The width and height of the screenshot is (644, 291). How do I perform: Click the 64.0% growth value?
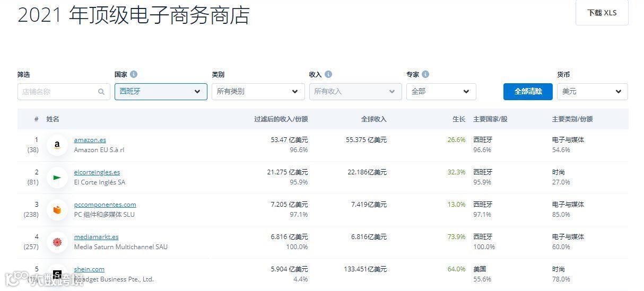tap(456, 269)
